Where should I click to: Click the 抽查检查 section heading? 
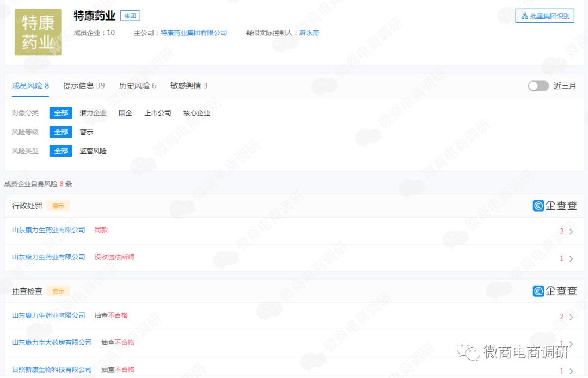[x=27, y=291]
